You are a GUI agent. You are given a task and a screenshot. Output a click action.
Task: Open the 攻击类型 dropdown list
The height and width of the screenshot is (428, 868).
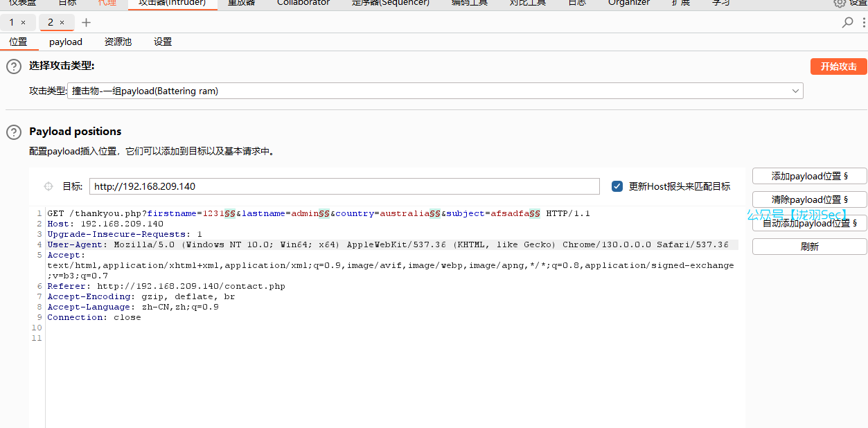point(795,90)
